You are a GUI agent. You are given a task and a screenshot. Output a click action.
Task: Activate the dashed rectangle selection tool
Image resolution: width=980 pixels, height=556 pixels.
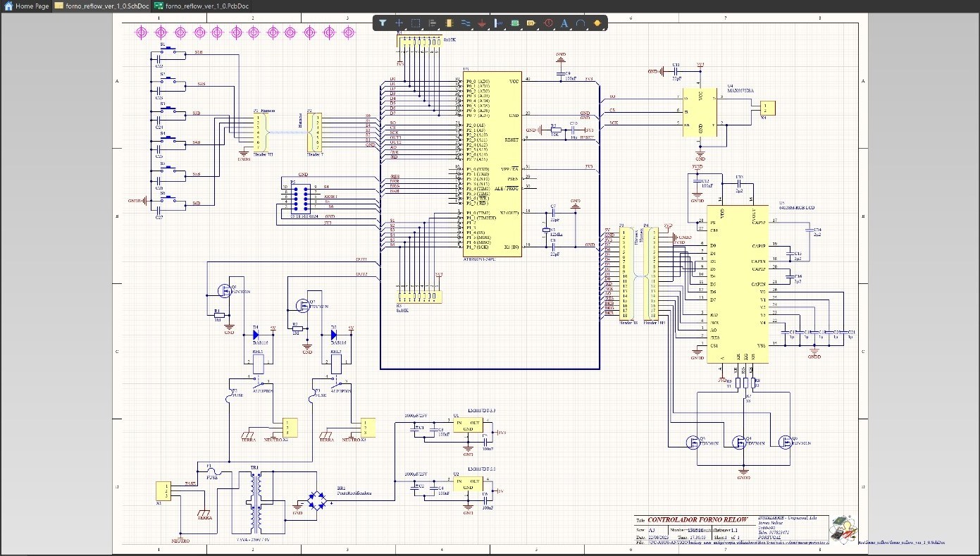click(416, 23)
